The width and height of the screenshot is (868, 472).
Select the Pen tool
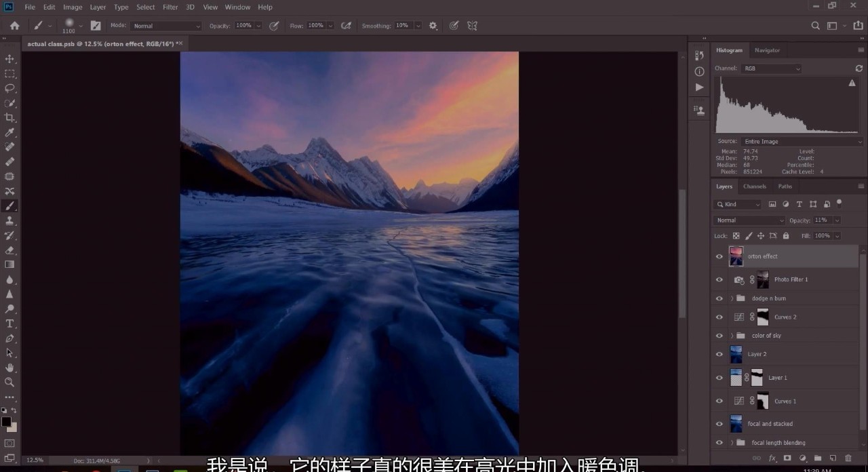[9, 338]
